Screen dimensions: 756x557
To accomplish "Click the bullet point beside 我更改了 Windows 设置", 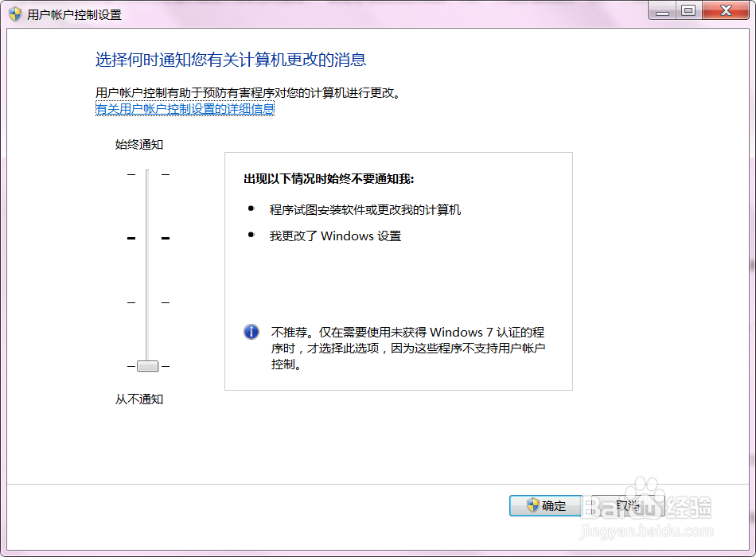I will 251,236.
